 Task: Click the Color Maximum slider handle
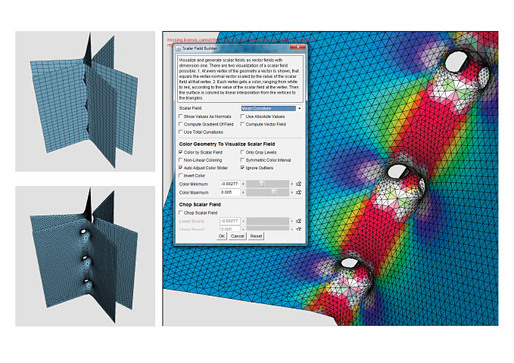[x=273, y=192]
